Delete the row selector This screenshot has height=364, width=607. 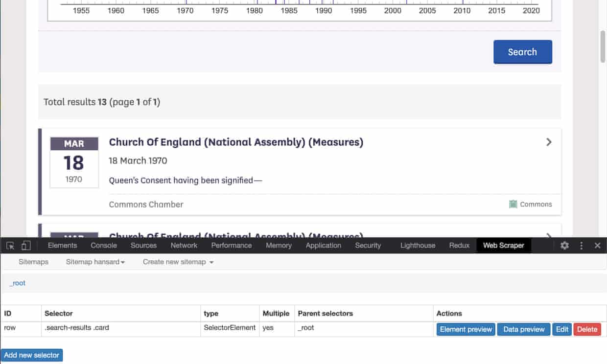[x=587, y=329]
